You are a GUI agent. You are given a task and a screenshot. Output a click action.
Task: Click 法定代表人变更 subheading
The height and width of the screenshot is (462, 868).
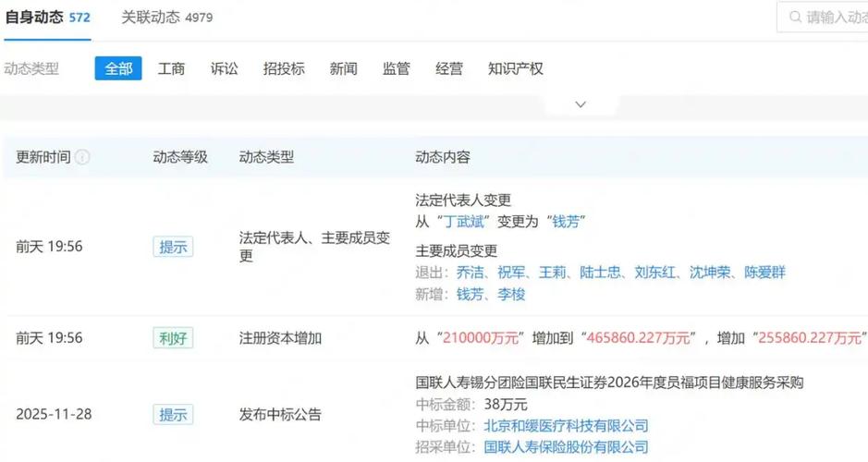click(463, 200)
